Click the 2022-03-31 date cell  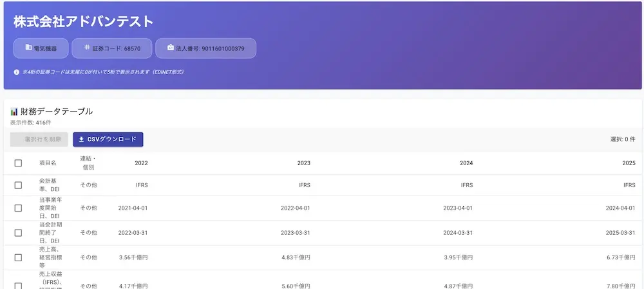(133, 233)
